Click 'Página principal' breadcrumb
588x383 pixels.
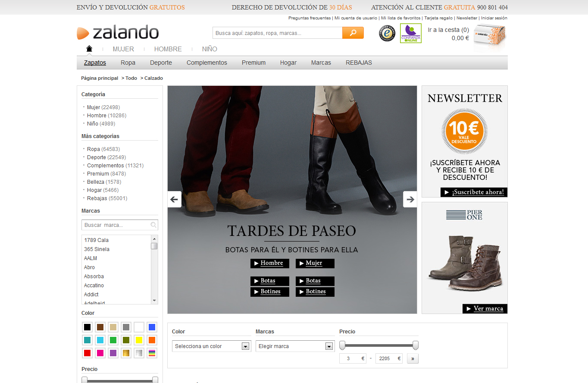100,78
